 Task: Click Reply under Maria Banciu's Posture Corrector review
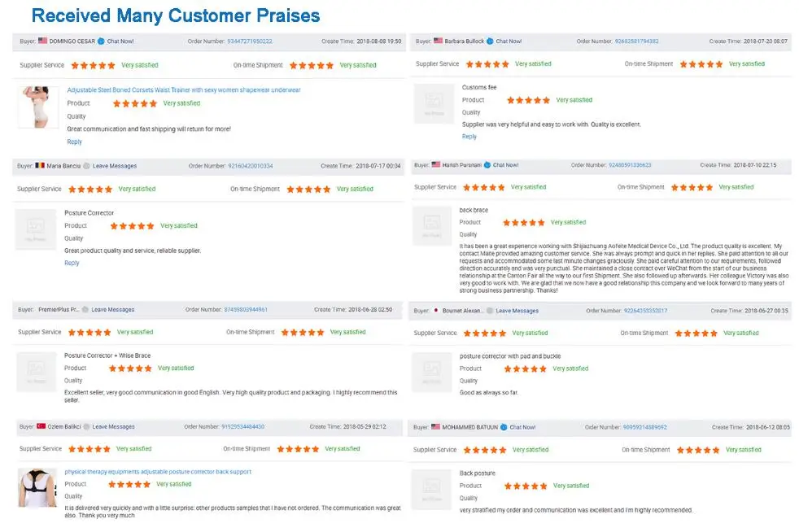tap(72, 263)
